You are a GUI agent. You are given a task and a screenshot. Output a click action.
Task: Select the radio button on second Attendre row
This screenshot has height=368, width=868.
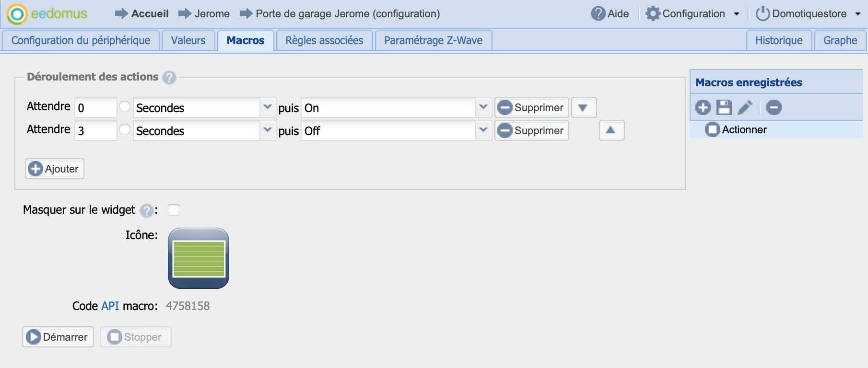point(125,130)
